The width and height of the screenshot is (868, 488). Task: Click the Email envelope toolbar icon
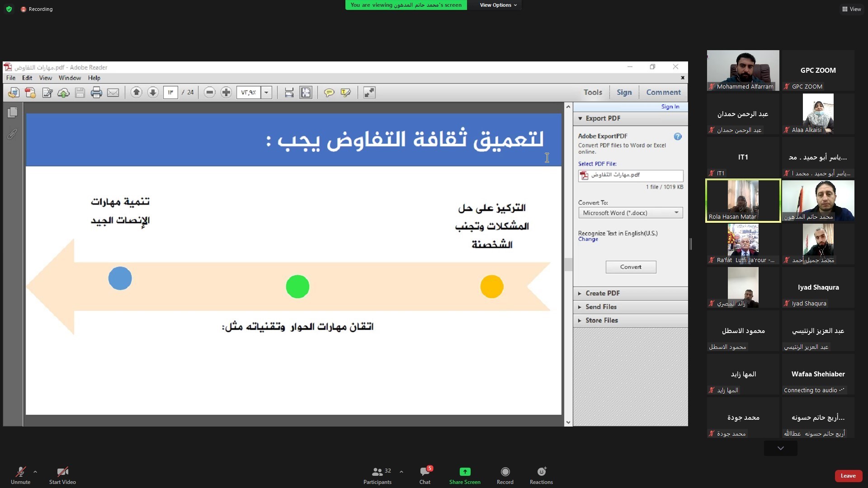[113, 93]
